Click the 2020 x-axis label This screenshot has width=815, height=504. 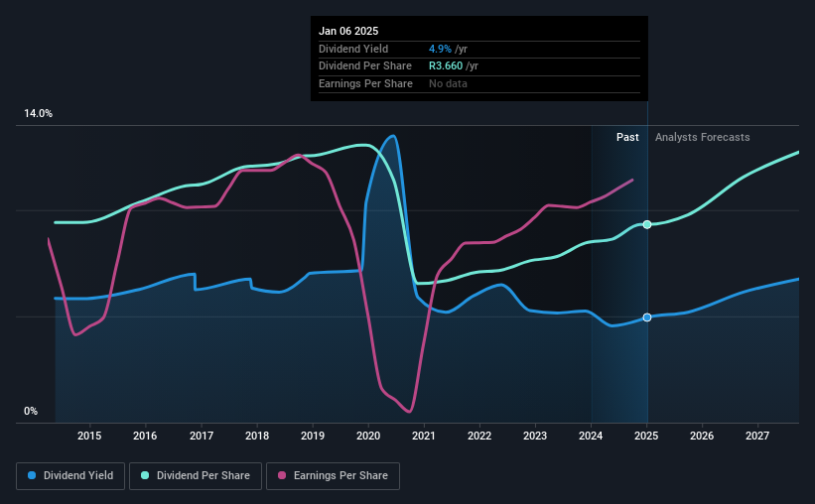(368, 436)
